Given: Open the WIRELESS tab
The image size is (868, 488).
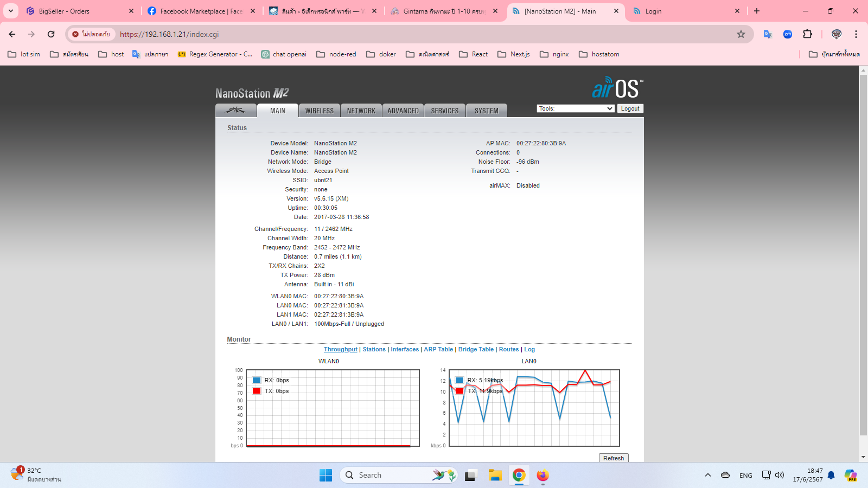Looking at the screenshot, I should point(320,111).
